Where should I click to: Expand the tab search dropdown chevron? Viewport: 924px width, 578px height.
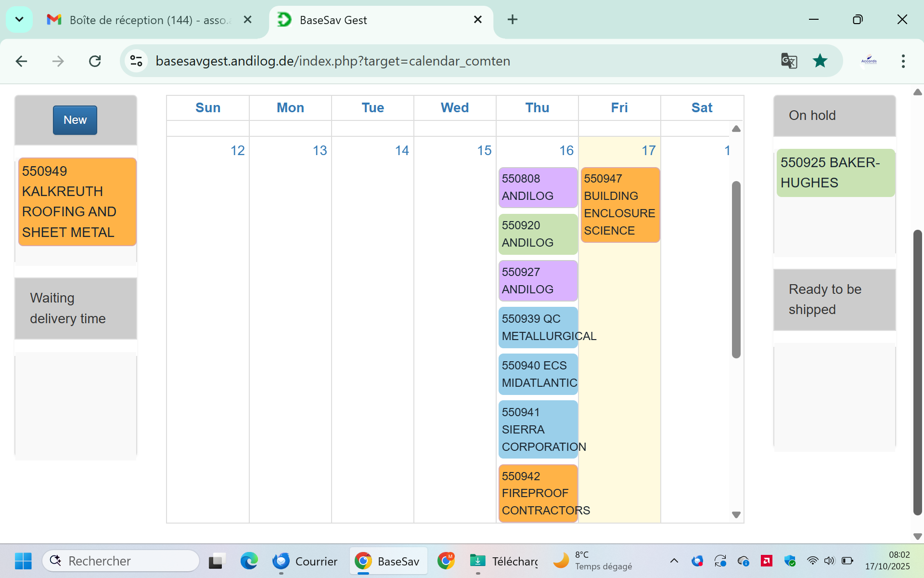pyautogui.click(x=19, y=20)
